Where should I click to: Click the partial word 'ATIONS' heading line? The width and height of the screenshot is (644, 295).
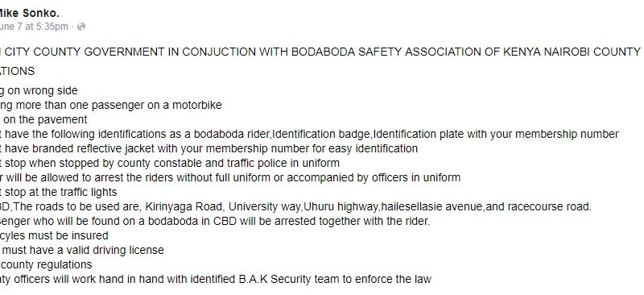pyautogui.click(x=17, y=71)
